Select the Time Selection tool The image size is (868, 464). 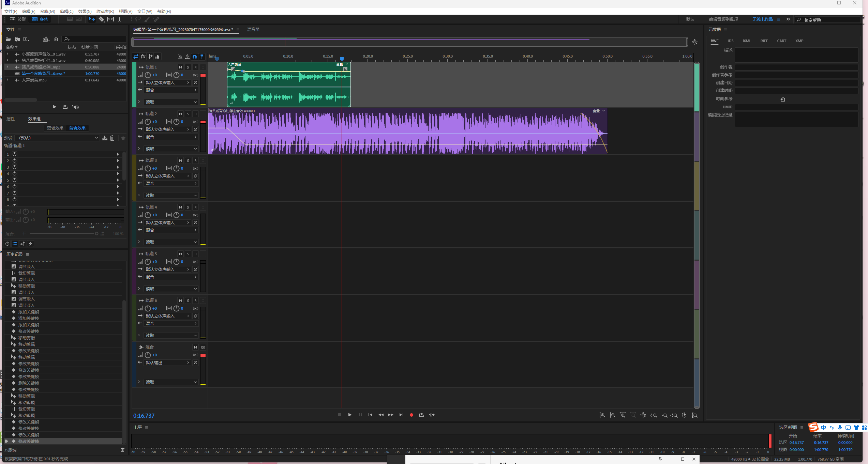click(119, 19)
